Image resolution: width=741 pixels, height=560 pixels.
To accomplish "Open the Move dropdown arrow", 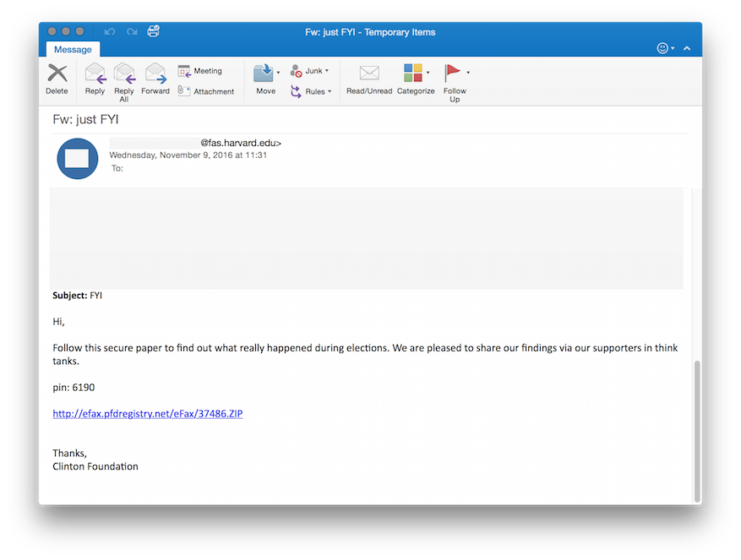I will click(278, 73).
